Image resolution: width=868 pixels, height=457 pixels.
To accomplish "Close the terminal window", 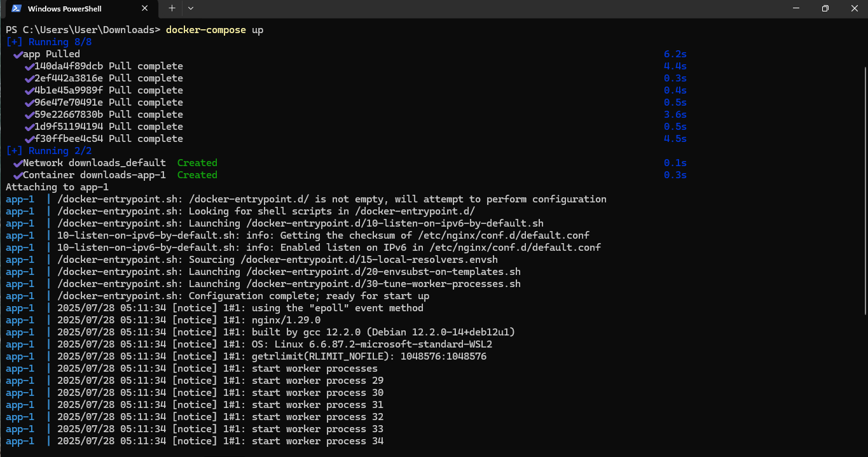I will 854,8.
